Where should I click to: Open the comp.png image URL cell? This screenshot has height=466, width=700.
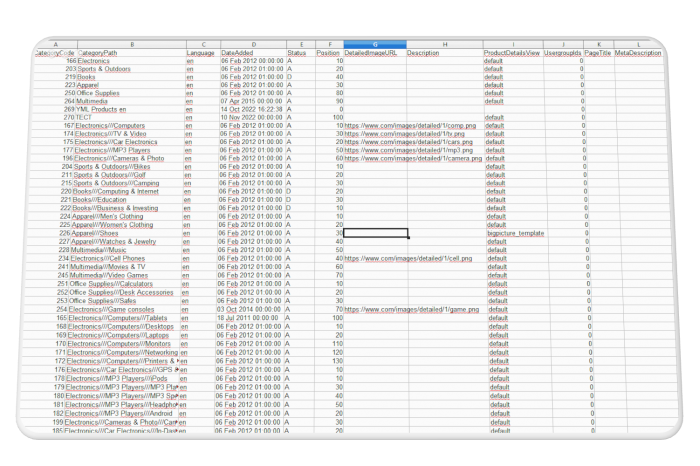[410, 126]
